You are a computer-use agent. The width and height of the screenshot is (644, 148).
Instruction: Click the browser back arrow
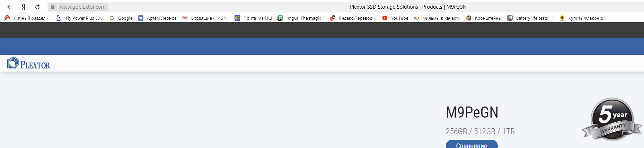click(10, 7)
